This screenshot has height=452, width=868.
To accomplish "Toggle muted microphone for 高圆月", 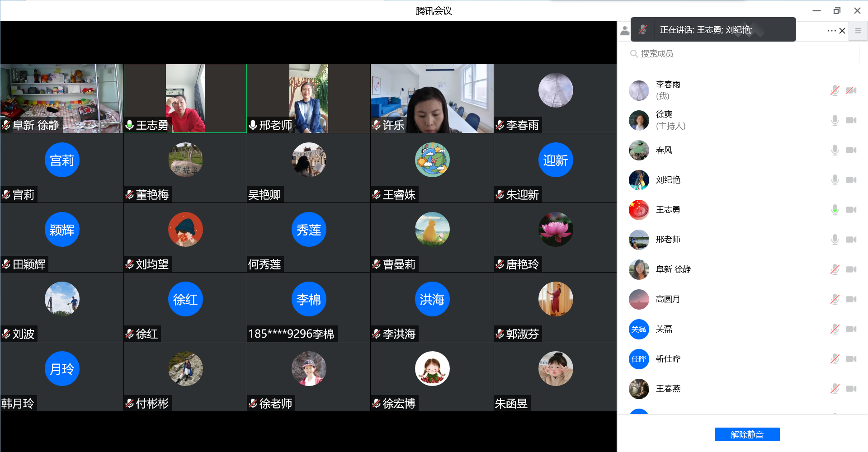I will pyautogui.click(x=835, y=299).
